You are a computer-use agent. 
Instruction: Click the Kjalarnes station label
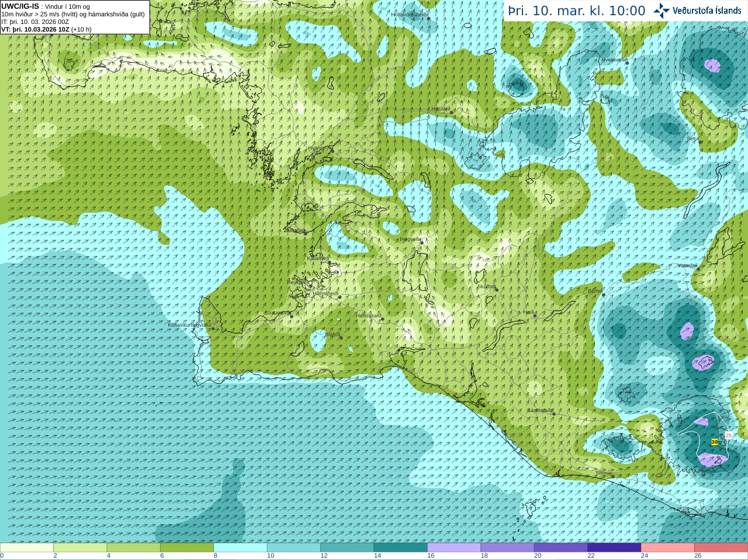pos(318,258)
